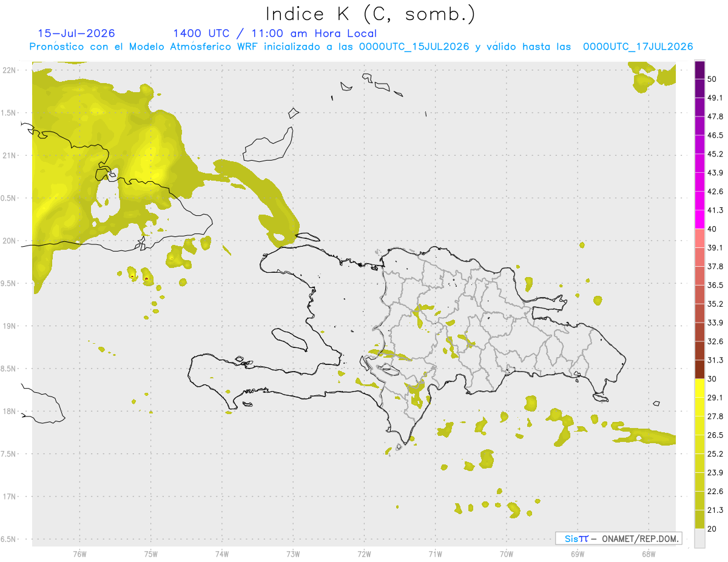The image size is (728, 562).
Task: Click the '73W' longitude label
Action: (293, 554)
